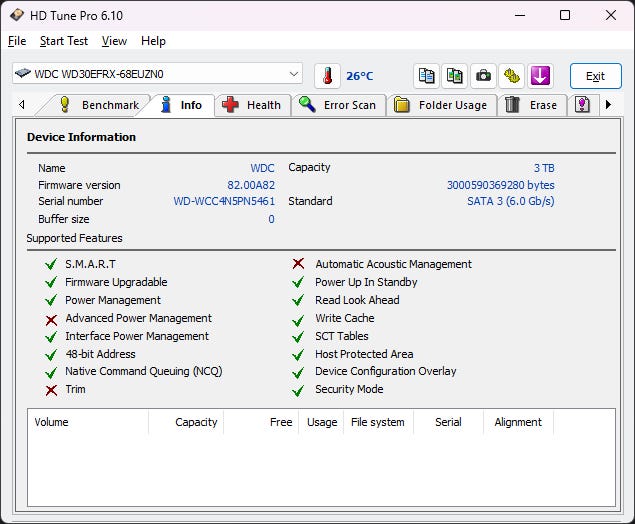Show previous tabs with left arrow

(22, 105)
